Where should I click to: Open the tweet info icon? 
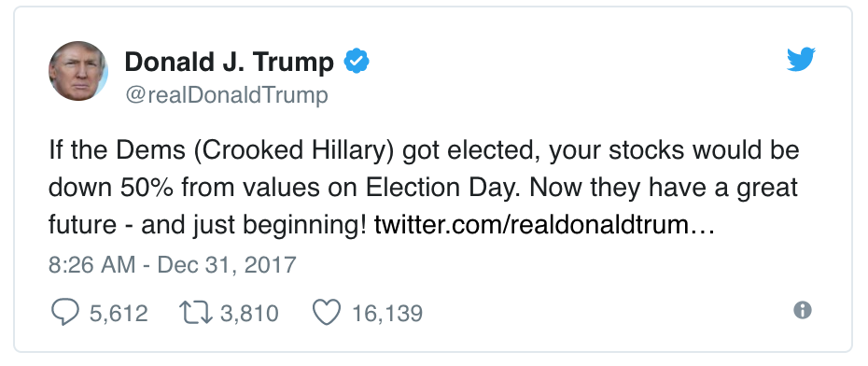(x=802, y=310)
